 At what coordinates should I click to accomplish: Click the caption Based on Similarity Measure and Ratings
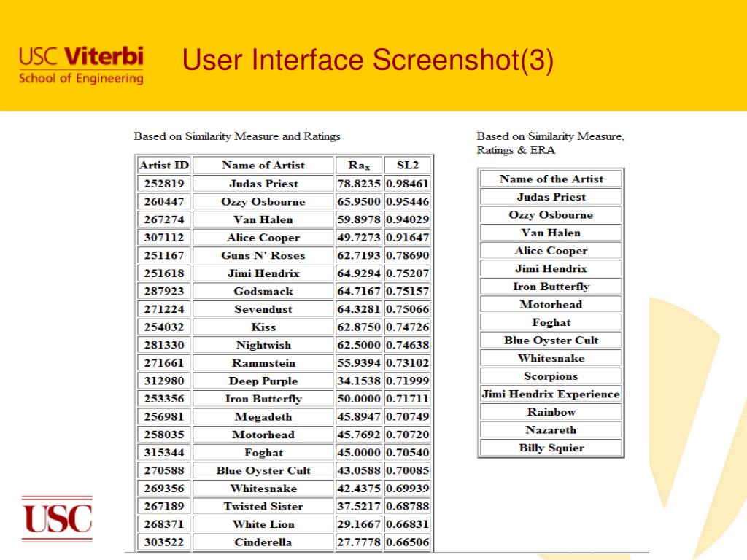point(237,136)
